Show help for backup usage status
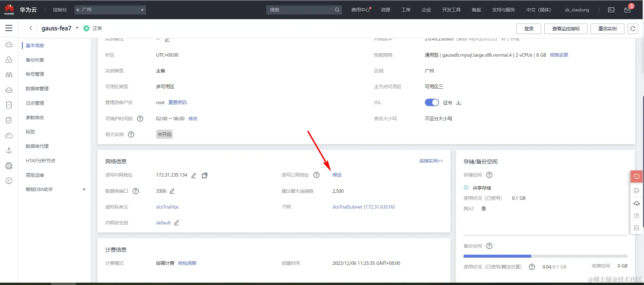The image size is (644, 285). point(532,267)
